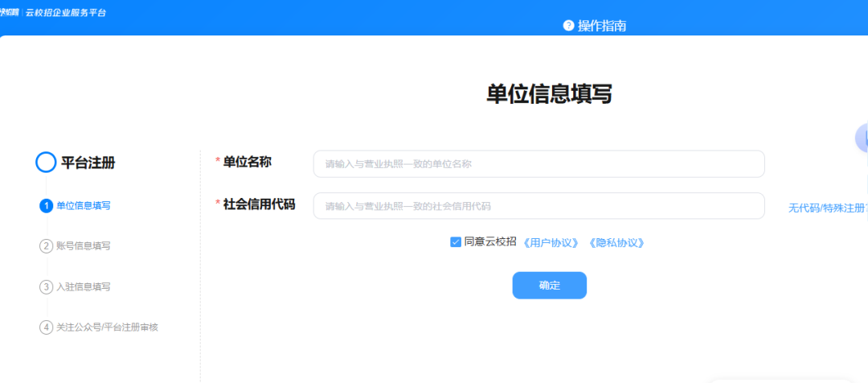
Task: Click the floating round widget at right edge
Action: (x=862, y=138)
